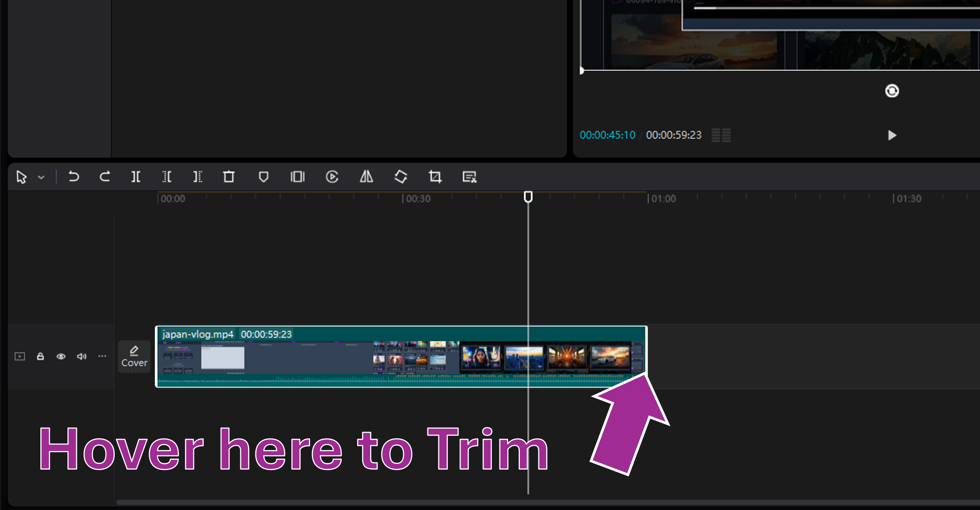
Task: Click the reverse playback icon
Action: coord(332,177)
